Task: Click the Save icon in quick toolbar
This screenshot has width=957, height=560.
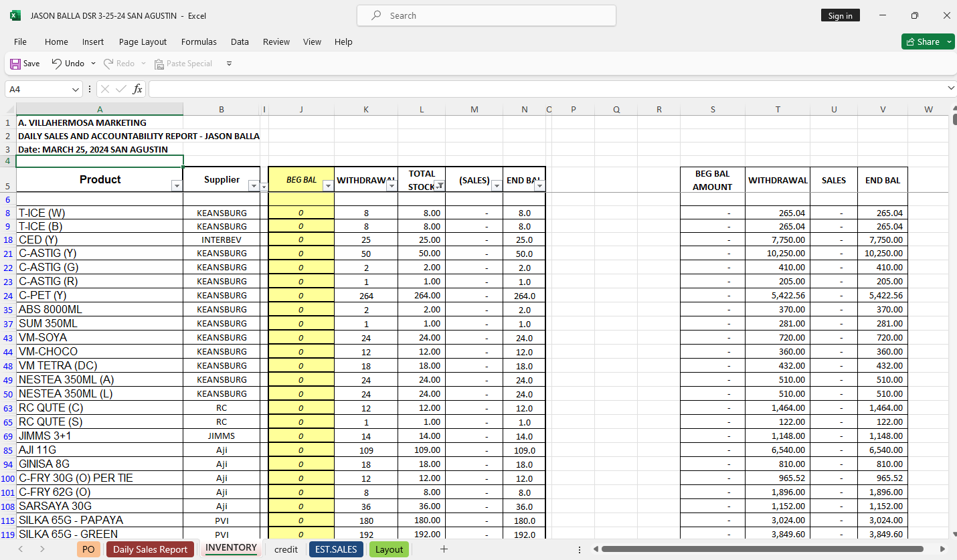Action: tap(15, 64)
